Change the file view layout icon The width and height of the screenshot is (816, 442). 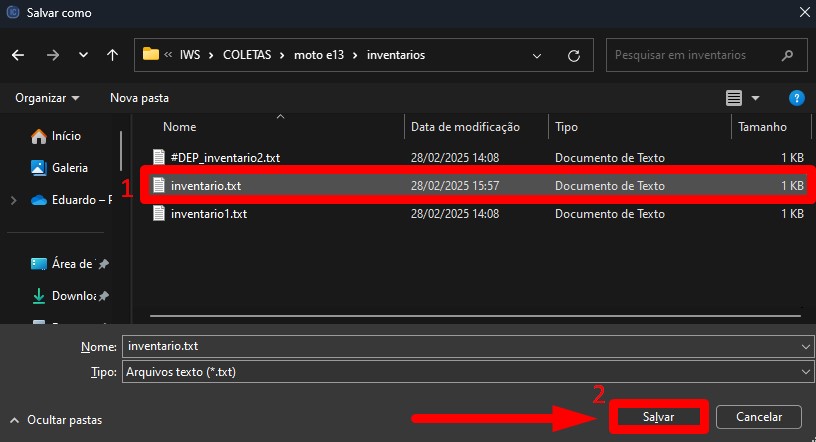735,98
